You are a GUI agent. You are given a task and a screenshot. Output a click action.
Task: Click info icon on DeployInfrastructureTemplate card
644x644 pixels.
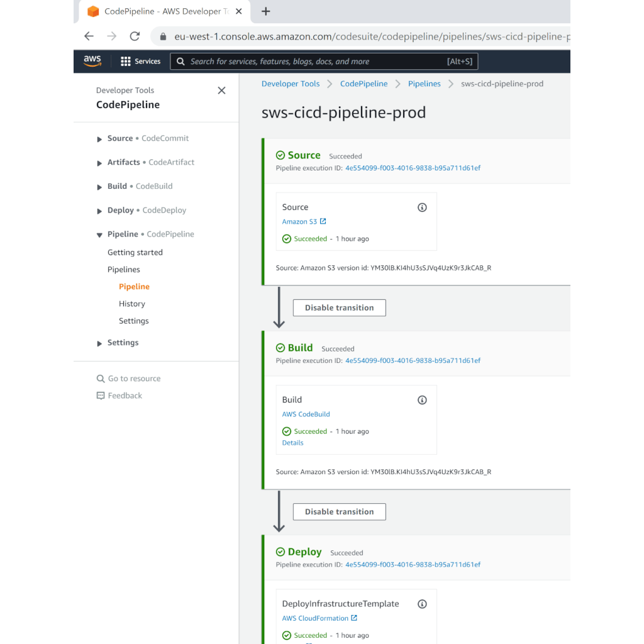coord(423,604)
